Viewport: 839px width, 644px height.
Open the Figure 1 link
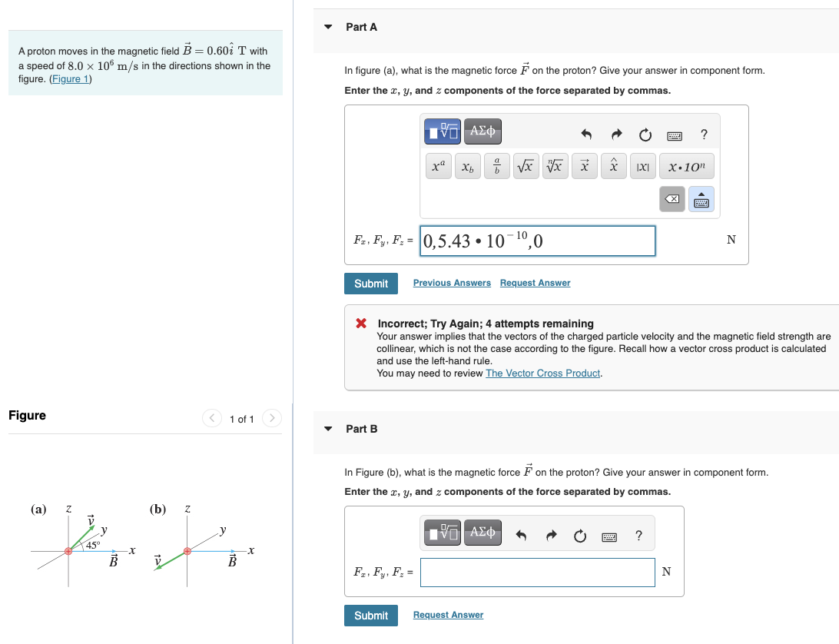pos(71,78)
